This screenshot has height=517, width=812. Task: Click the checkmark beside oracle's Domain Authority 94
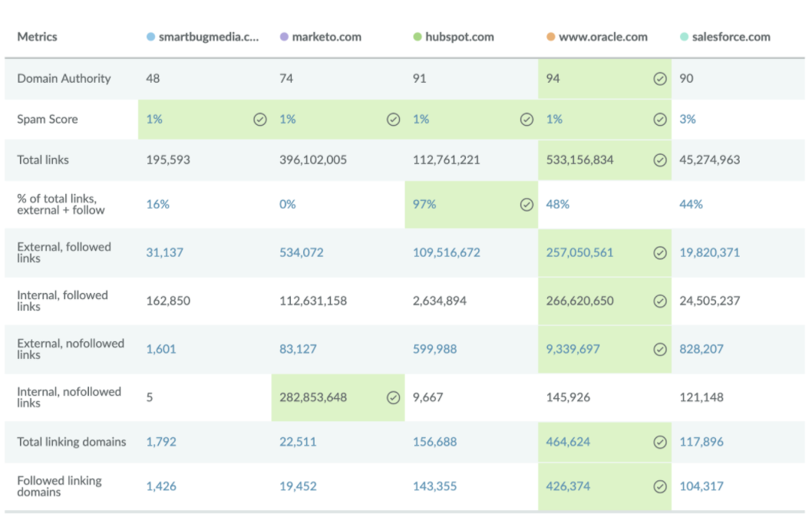[659, 78]
